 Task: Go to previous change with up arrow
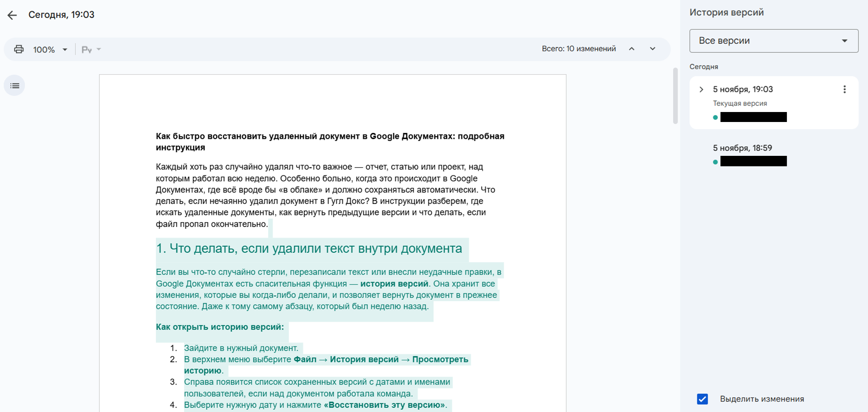(x=631, y=49)
